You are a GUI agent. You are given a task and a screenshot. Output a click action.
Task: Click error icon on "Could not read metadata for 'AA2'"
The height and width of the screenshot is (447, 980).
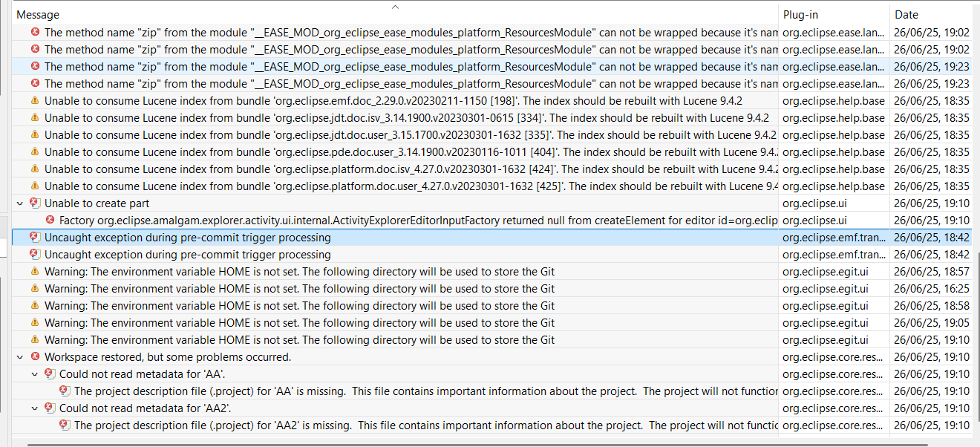click(50, 408)
